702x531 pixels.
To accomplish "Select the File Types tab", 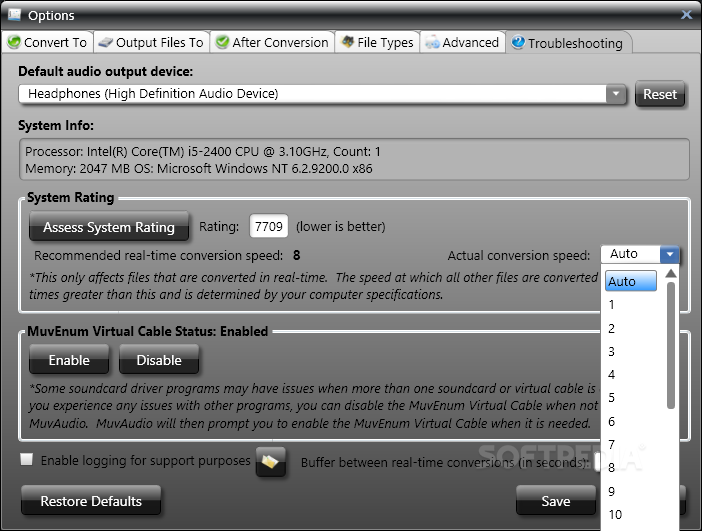I will (377, 42).
